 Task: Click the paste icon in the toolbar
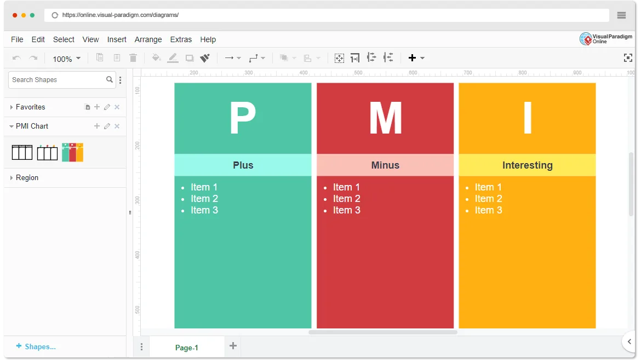pyautogui.click(x=117, y=57)
